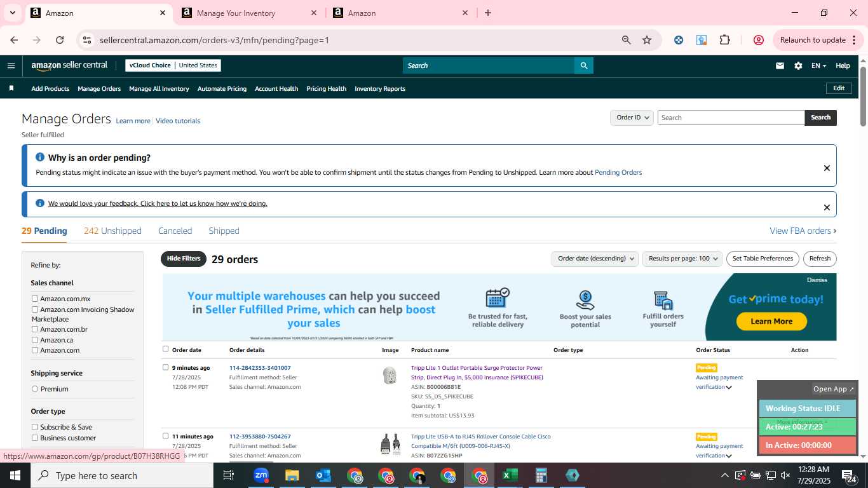Viewport: 868px width, 488px height.
Task: Switch to the 29 Pending tab
Action: (x=44, y=231)
